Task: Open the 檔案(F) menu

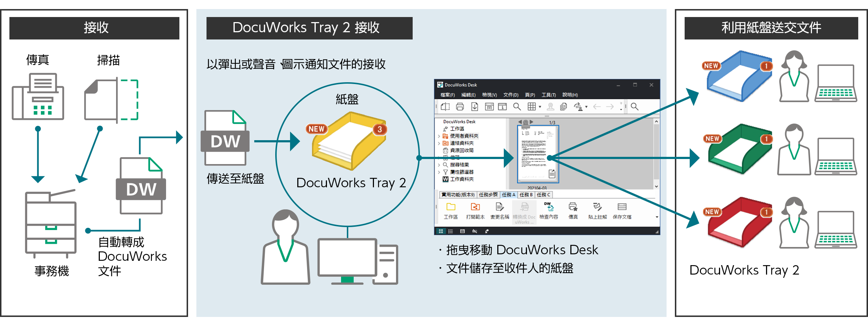Action: point(447,95)
